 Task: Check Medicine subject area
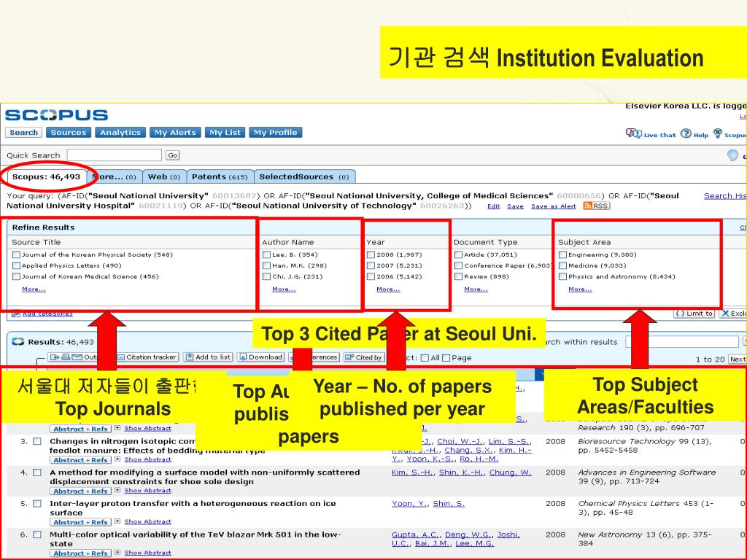[x=562, y=265]
